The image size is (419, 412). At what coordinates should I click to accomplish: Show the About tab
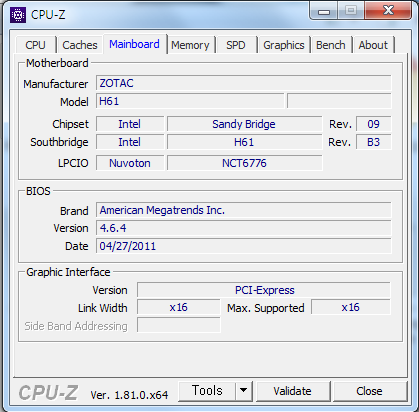373,45
